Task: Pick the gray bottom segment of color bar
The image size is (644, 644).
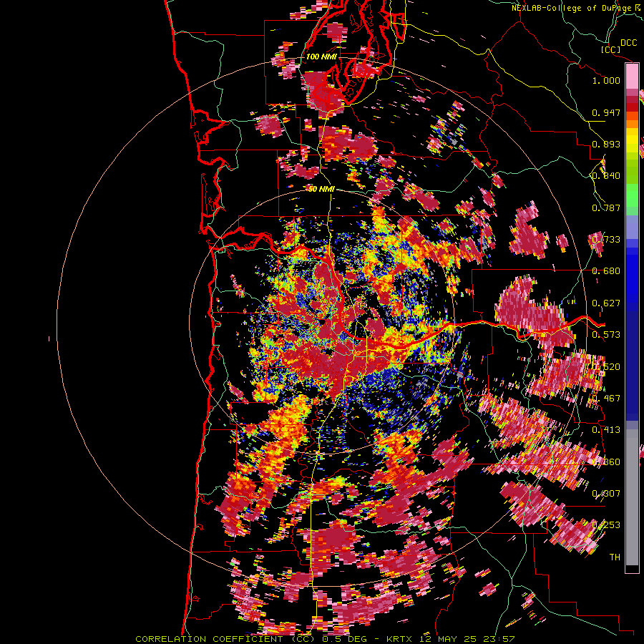Action: click(x=632, y=497)
